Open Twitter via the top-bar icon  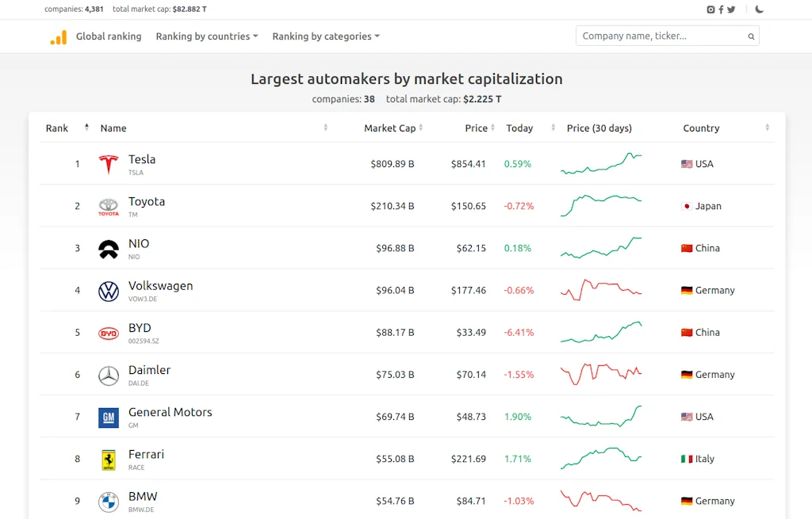coord(732,9)
